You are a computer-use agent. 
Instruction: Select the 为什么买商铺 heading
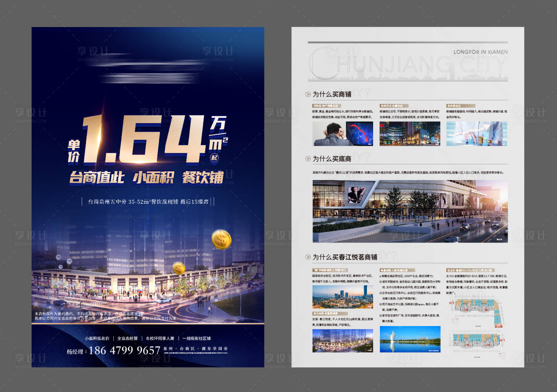[x=332, y=94]
